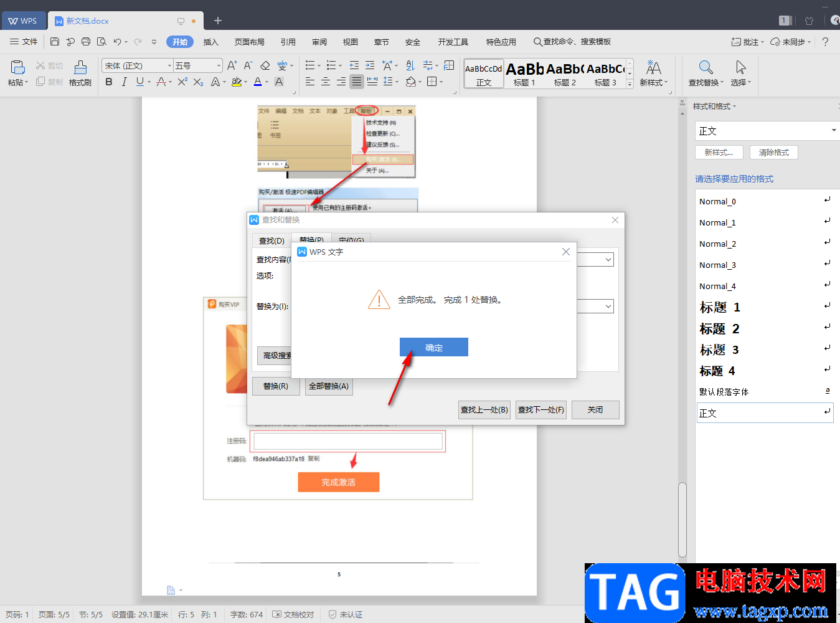Click the Select (选择) cursor icon
840x623 pixels.
(x=740, y=67)
